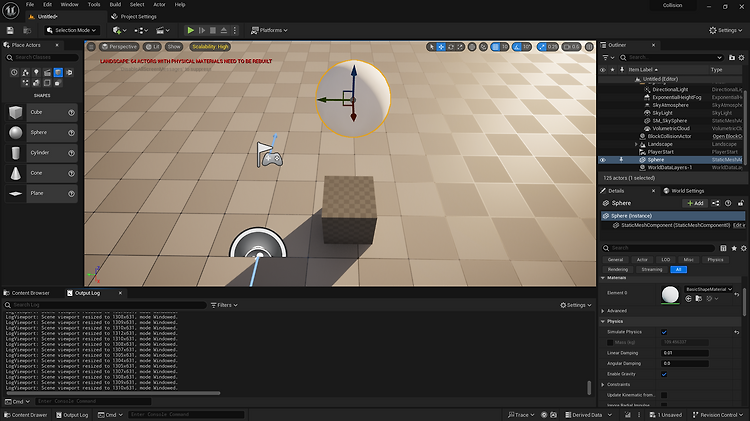Viewport: 750px width, 421px height.
Task: Click the favorites star icon in Details
Action: [x=734, y=248]
